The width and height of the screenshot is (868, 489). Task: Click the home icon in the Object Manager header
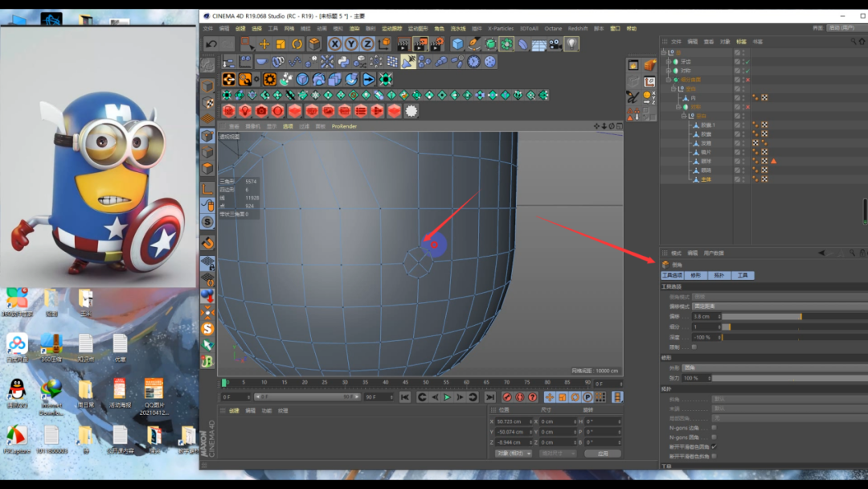tap(862, 42)
